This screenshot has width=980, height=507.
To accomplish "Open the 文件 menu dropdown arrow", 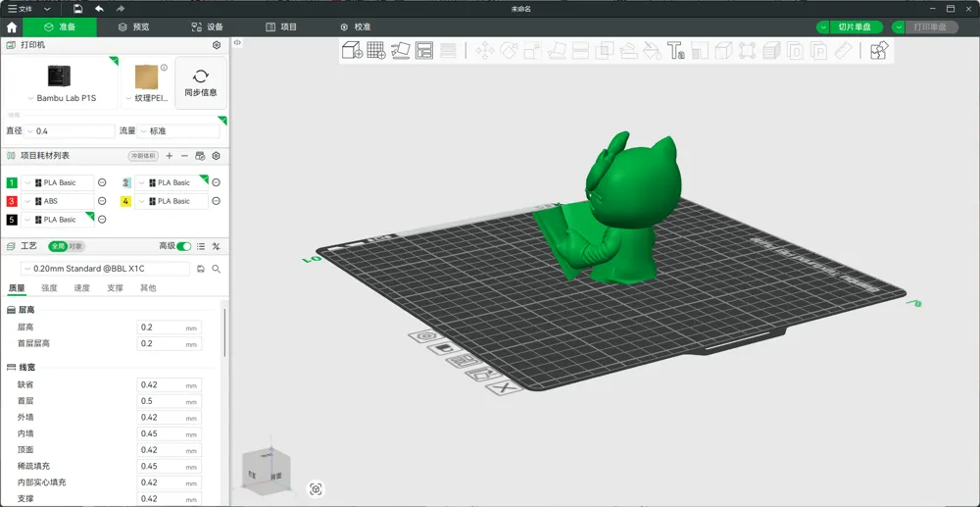I will click(x=47, y=10).
